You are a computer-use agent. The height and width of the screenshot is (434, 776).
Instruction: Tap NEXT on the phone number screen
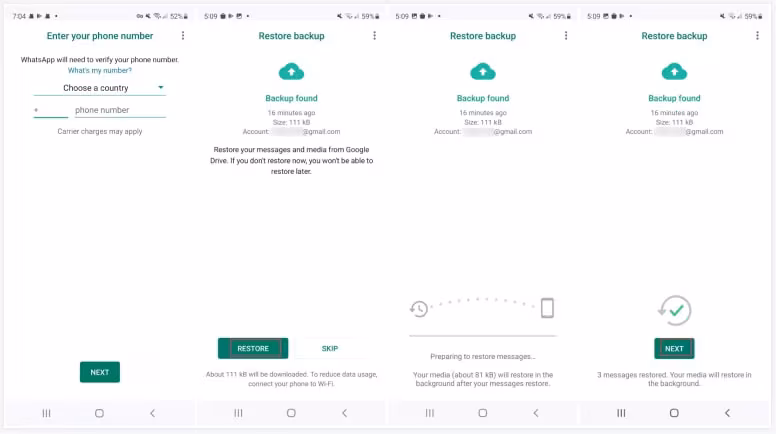99,372
